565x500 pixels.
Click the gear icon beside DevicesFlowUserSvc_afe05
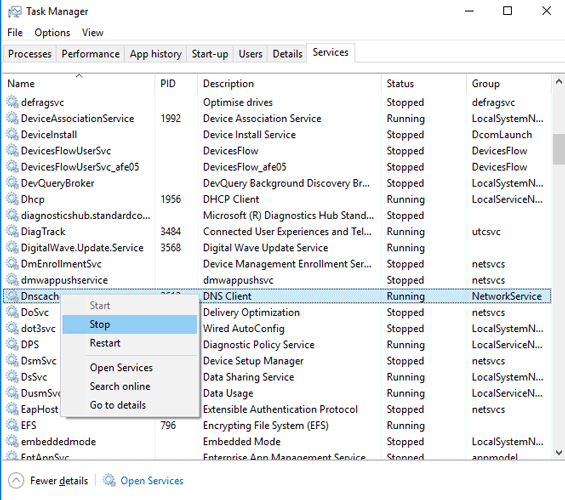point(12,167)
